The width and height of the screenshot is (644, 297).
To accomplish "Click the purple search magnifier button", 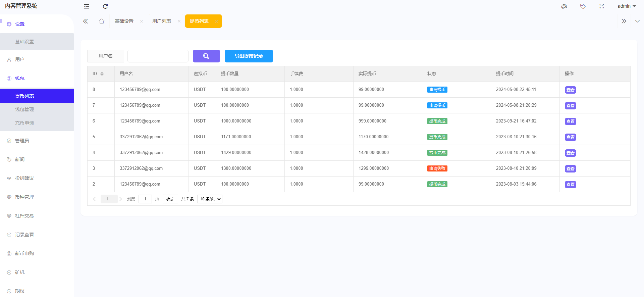I will tap(206, 56).
